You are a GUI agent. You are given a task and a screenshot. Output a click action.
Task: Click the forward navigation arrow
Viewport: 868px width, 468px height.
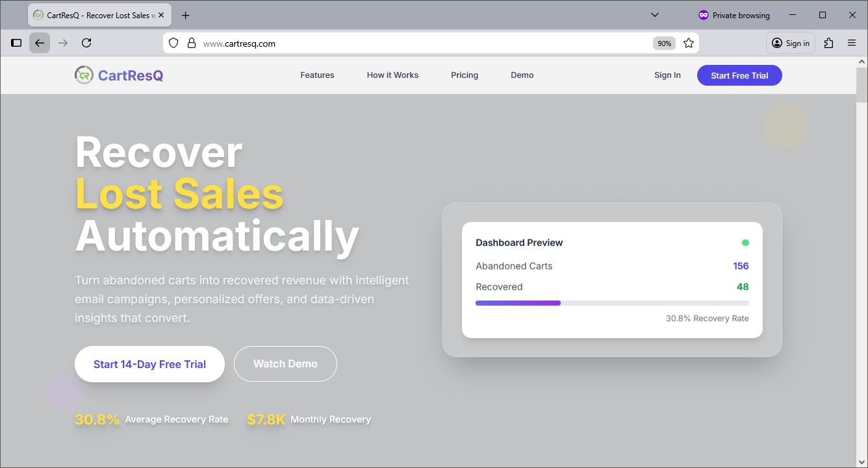pos(63,43)
